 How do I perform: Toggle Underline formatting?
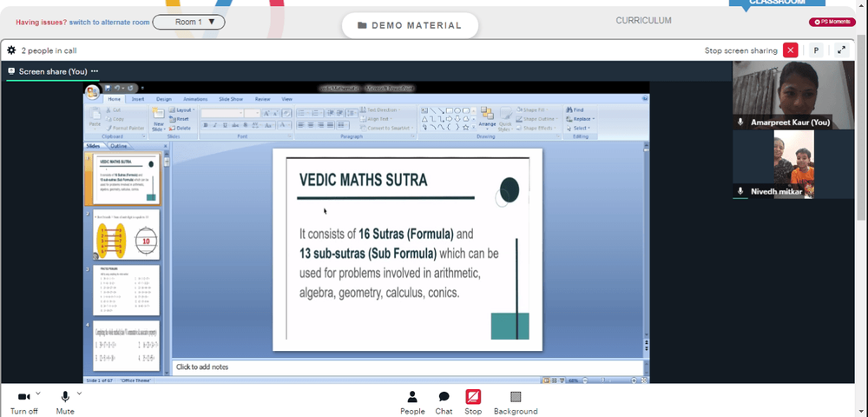(x=224, y=126)
